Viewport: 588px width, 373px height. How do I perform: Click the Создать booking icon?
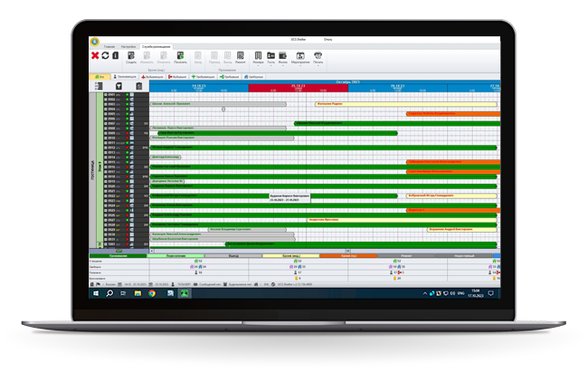coord(131,57)
